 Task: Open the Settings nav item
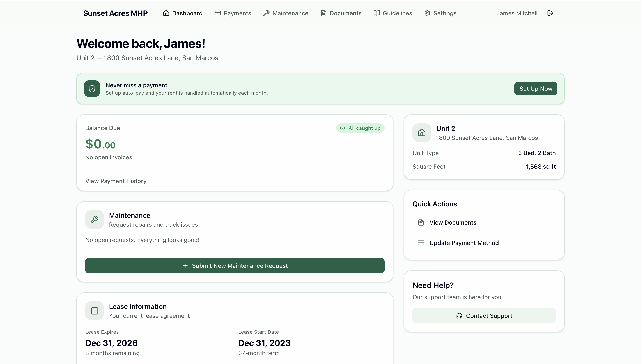pyautogui.click(x=440, y=13)
